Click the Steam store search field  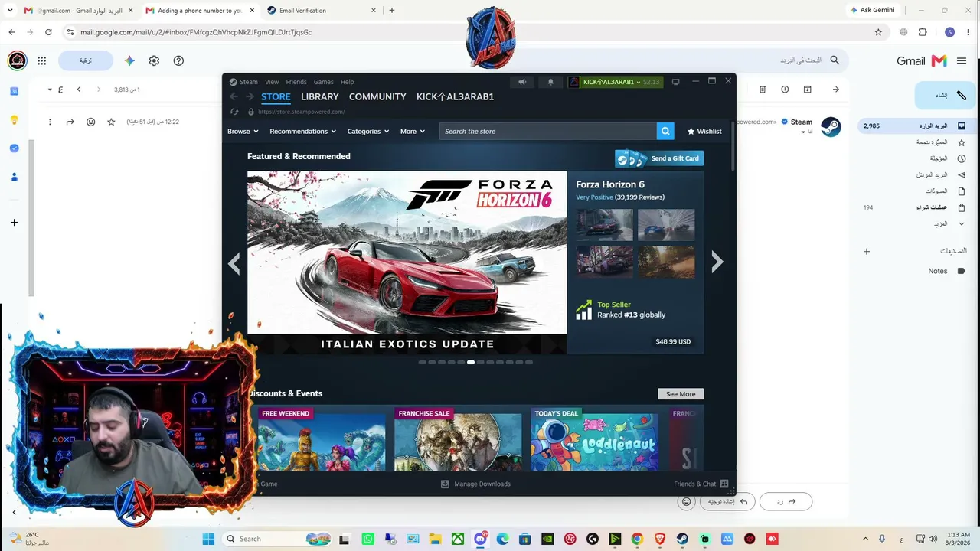coord(548,131)
